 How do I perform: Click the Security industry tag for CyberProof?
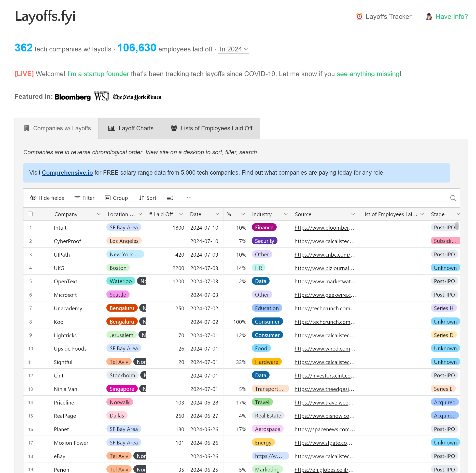[264, 241]
